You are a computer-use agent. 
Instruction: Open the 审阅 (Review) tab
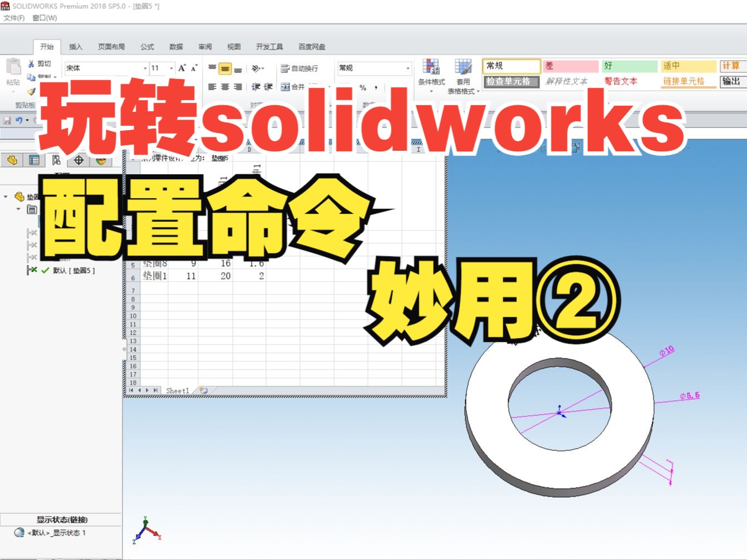205,47
